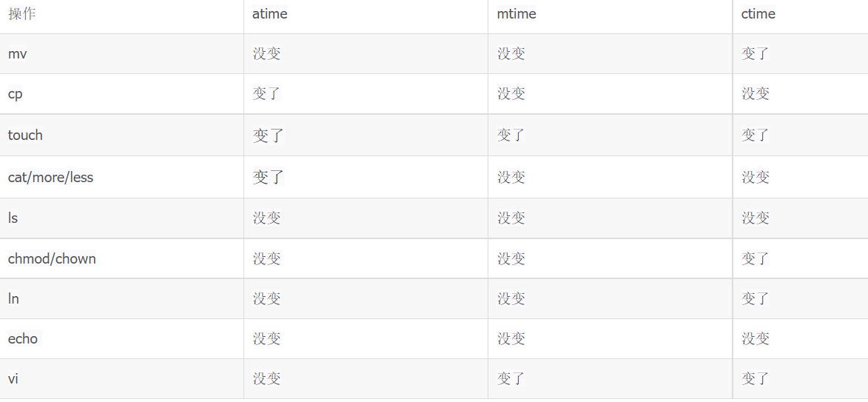Screen dimensions: 868x402
Task: Select the mv operation cell
Action: [x=18, y=54]
